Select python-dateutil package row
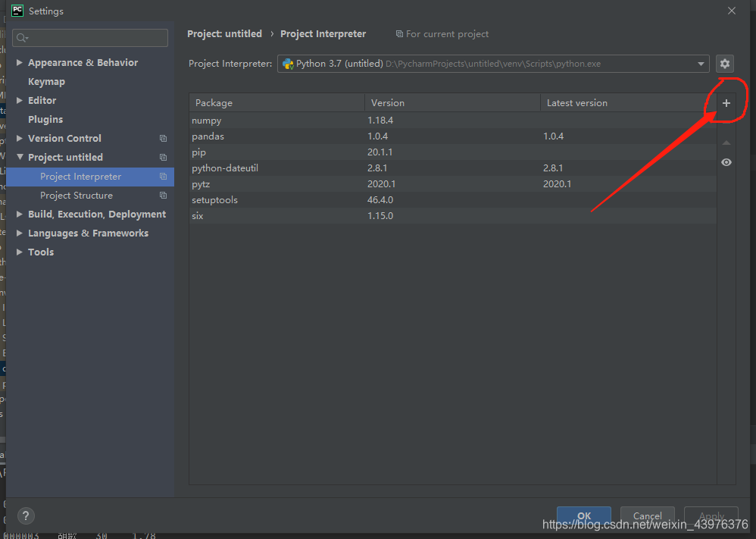 click(x=453, y=168)
